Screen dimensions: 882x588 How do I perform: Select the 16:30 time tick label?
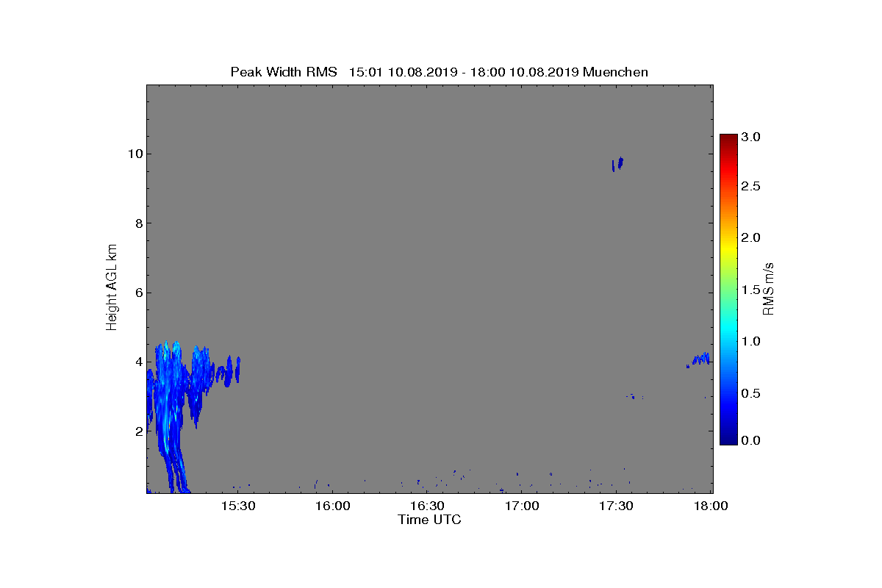click(x=427, y=506)
